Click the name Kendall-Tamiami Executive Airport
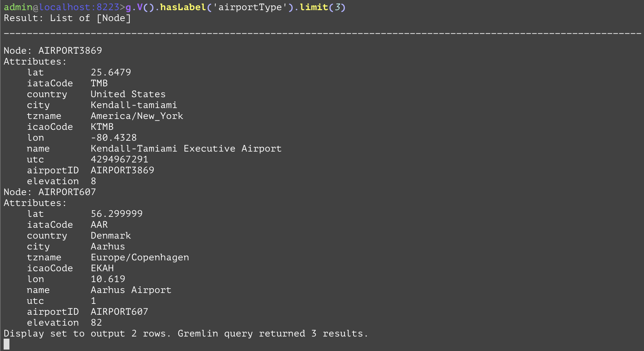 186,149
